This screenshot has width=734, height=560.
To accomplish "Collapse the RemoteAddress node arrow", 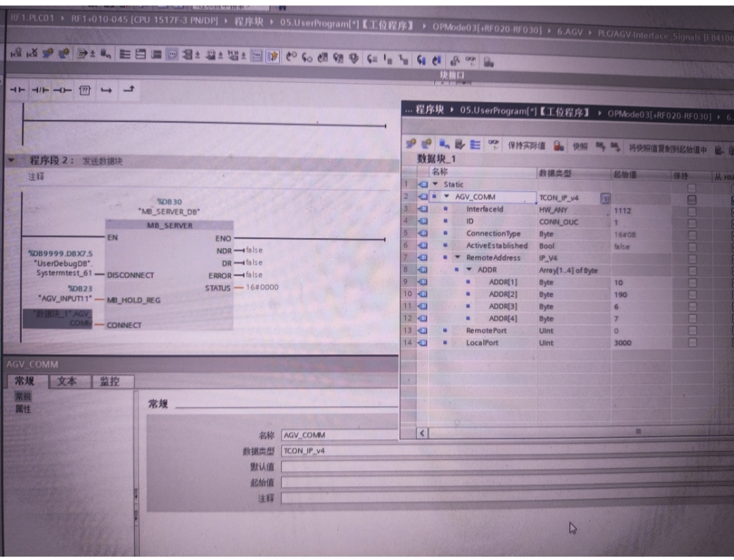I will pyautogui.click(x=458, y=258).
